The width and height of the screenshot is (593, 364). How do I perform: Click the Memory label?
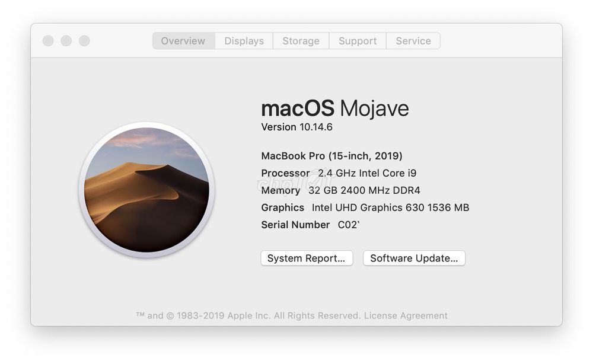click(280, 190)
